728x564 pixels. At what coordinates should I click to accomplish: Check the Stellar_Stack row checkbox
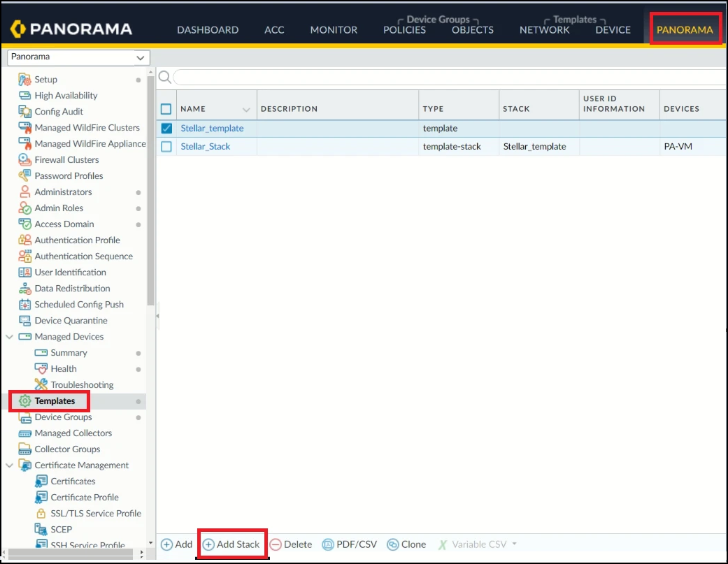[x=166, y=147]
